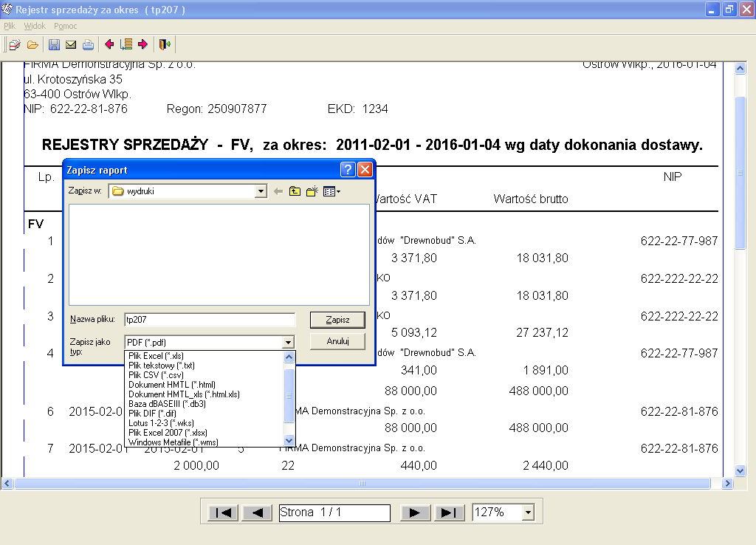Click the printer icon in toolbar
This screenshot has width=756, height=545.
(88, 45)
